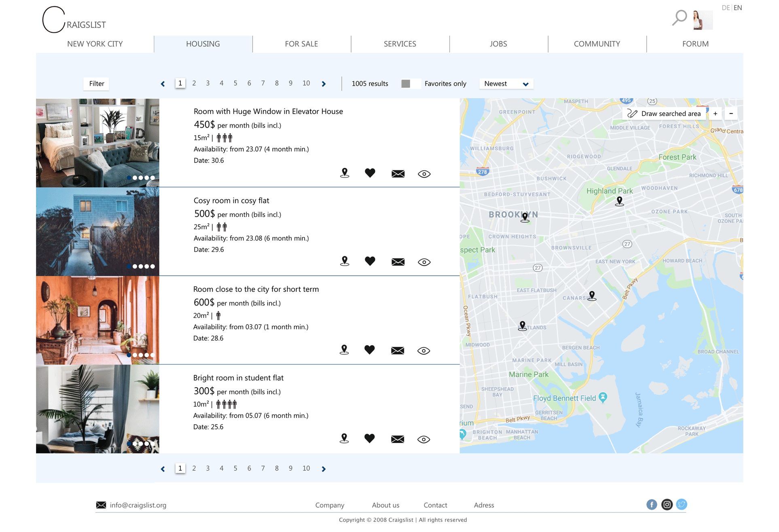Select map pin in Flatlands
Image resolution: width=779 pixels, height=532 pixels.
coord(523,326)
